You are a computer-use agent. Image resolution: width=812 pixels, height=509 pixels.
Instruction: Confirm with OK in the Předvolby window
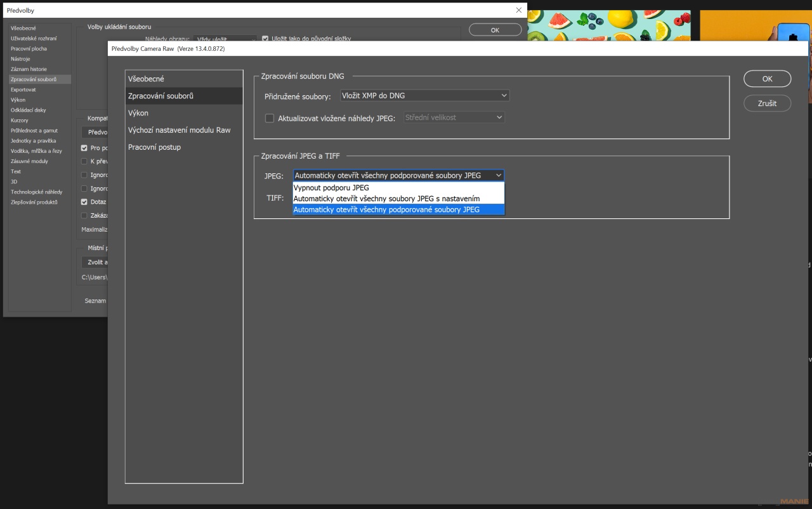[495, 30]
